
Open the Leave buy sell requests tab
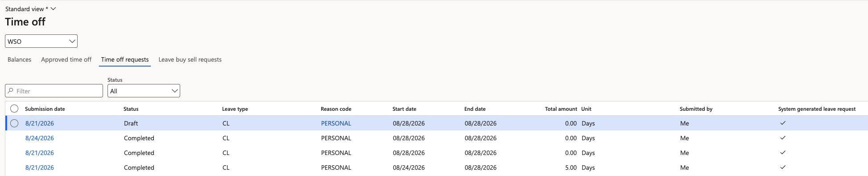(190, 59)
